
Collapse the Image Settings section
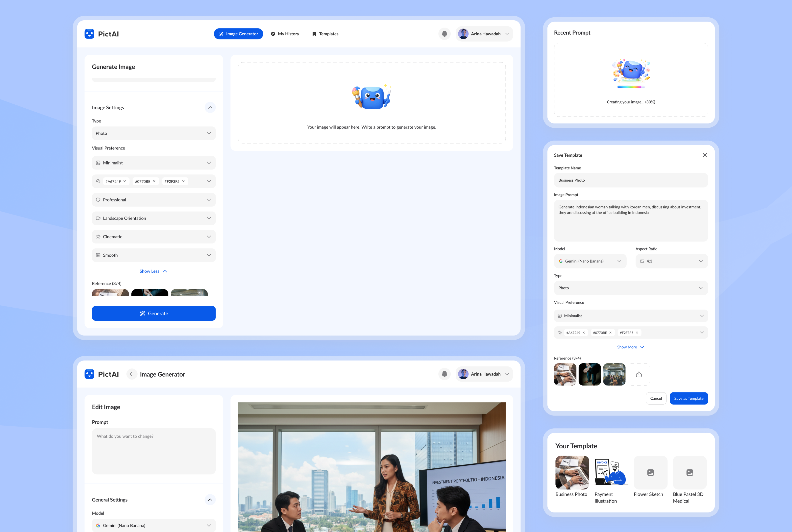tap(210, 108)
